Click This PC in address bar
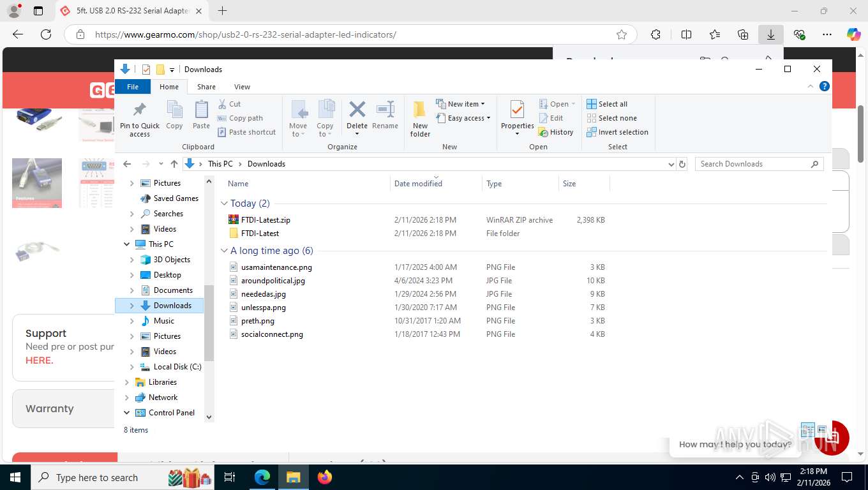 [x=220, y=164]
